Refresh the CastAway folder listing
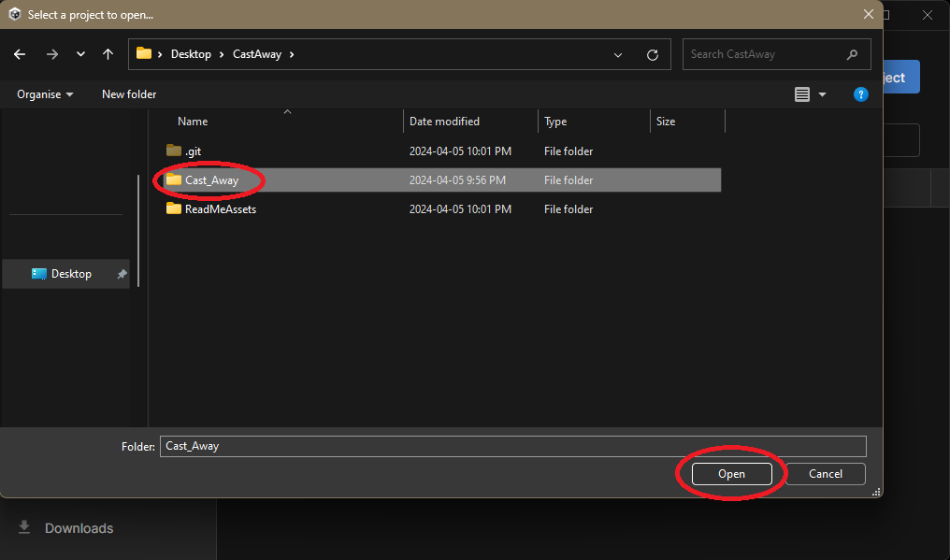Viewport: 950px width, 560px height. [653, 54]
